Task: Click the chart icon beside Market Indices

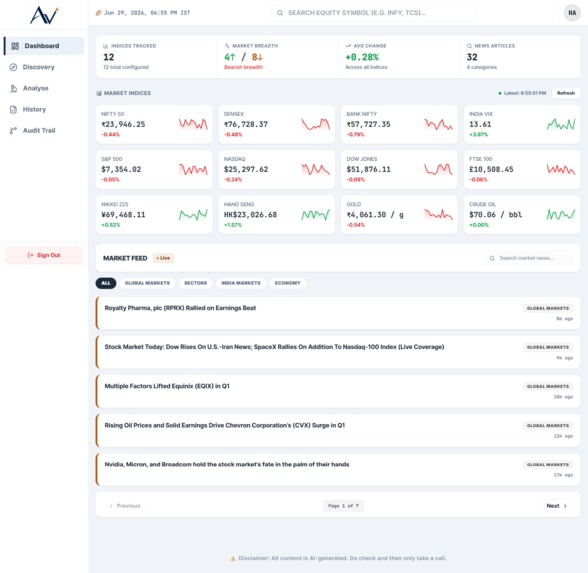Action: point(99,93)
